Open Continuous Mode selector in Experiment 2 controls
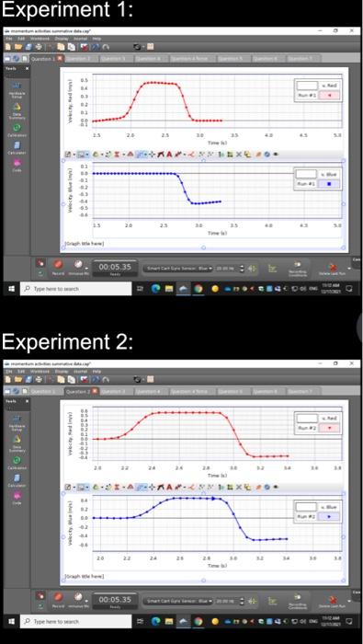 79,599
